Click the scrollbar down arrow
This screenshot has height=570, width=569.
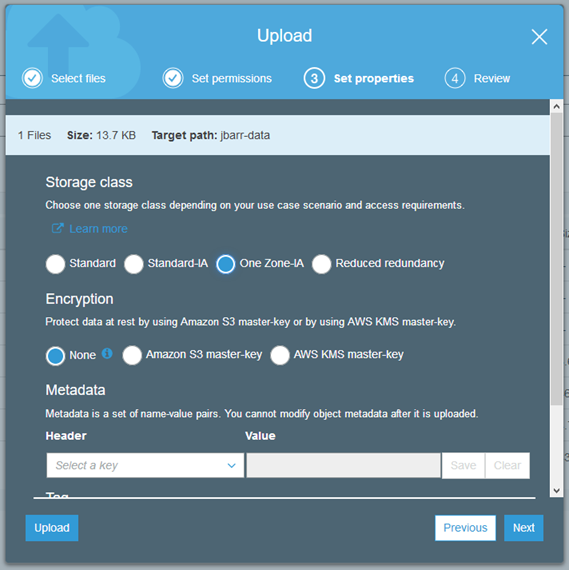click(556, 490)
